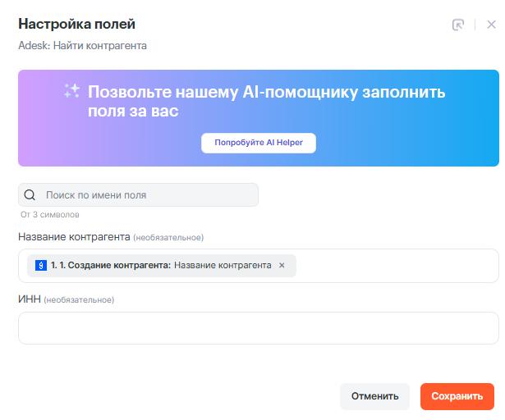Click the sparkle AI icon in banner
Image resolution: width=505 pixels, height=420 pixels.
tap(71, 92)
